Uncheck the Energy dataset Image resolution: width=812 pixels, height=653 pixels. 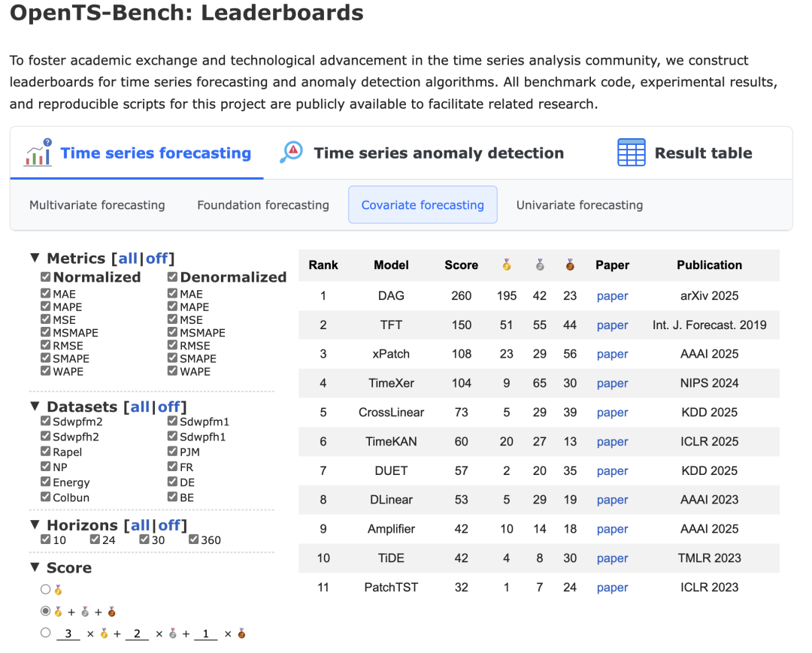point(46,482)
